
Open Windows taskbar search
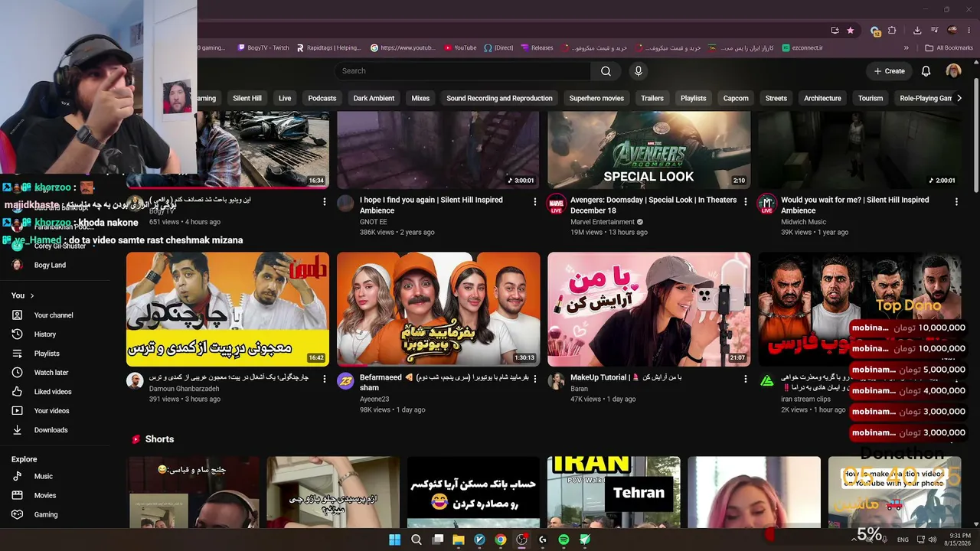point(416,540)
